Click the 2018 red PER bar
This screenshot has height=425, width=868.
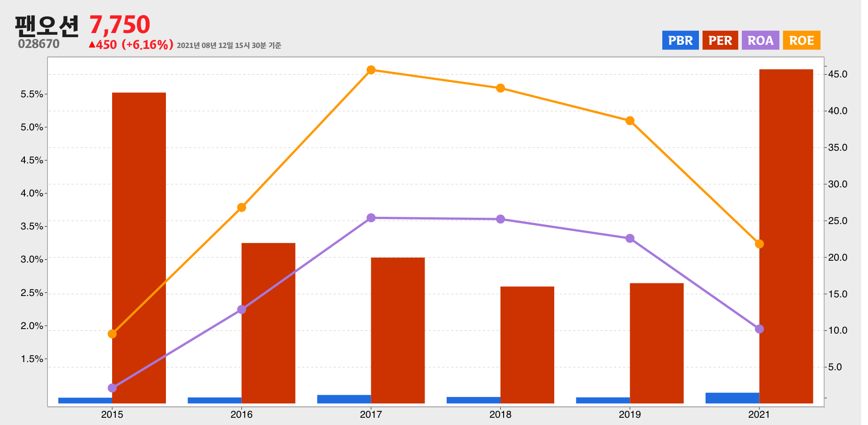[527, 345]
